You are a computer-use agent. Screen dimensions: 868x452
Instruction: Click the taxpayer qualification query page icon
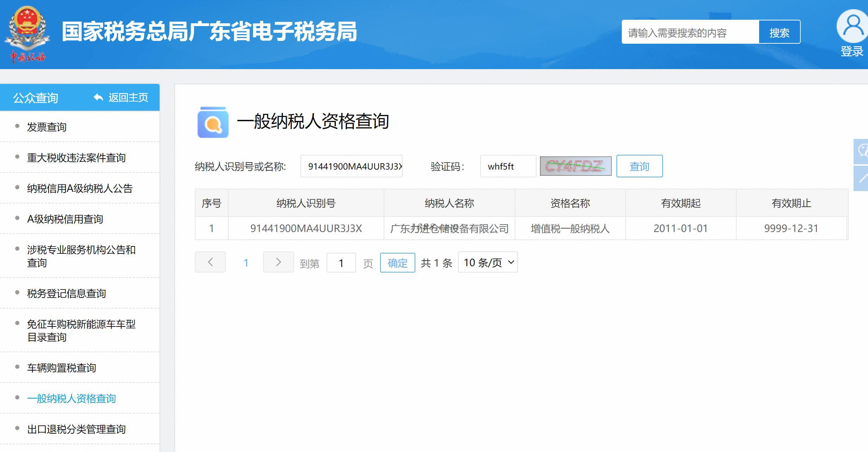[213, 122]
